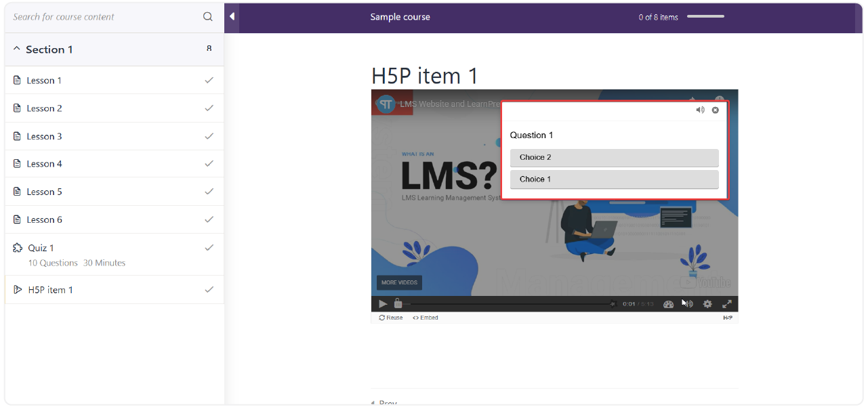The image size is (868, 407).
Task: Toggle completion checkmark next to Quiz 1
Action: click(209, 247)
